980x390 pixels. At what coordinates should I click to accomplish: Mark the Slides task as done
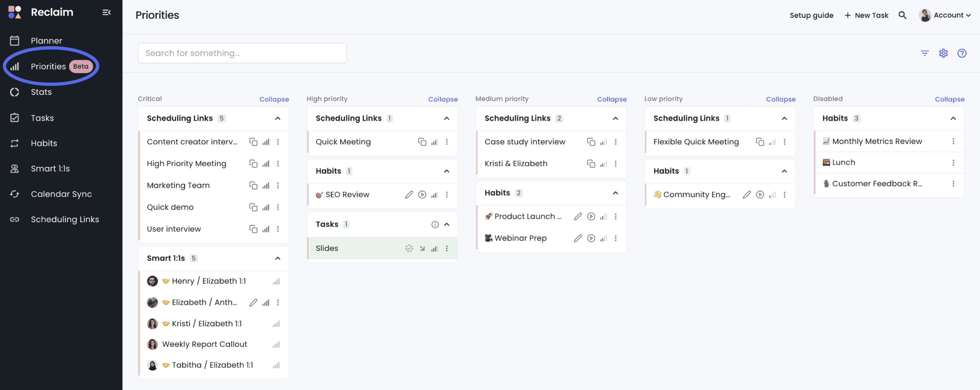(409, 248)
